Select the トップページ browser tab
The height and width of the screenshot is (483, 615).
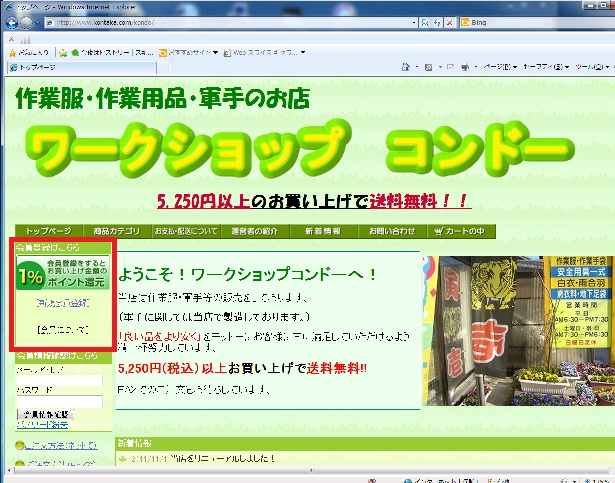tap(38, 67)
